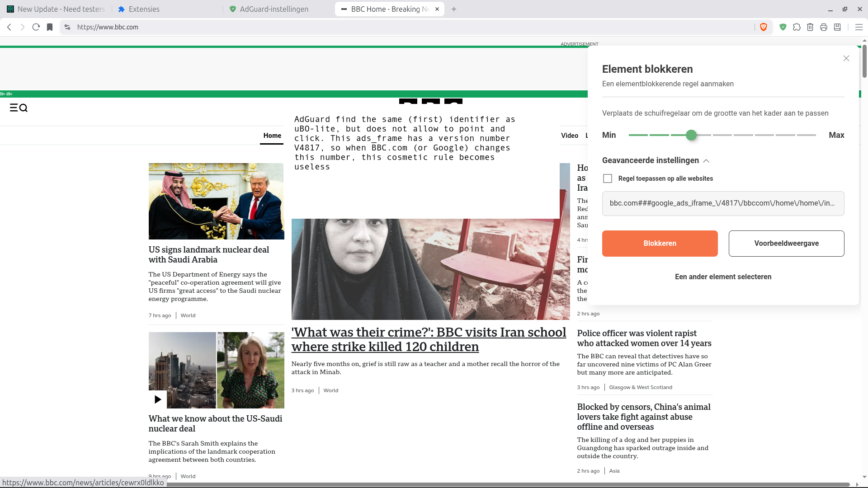This screenshot has height=488, width=868.
Task: Click the Min label of slider
Action: [x=609, y=135]
